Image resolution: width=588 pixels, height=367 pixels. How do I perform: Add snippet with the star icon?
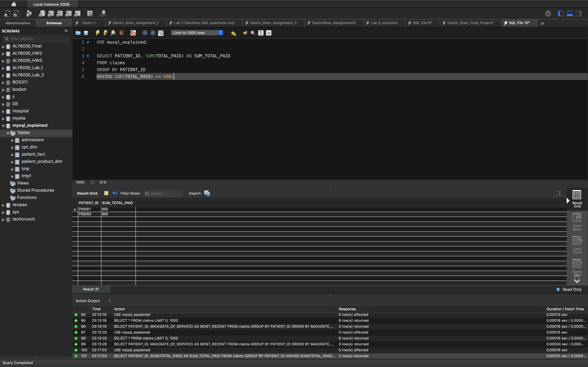[233, 33]
